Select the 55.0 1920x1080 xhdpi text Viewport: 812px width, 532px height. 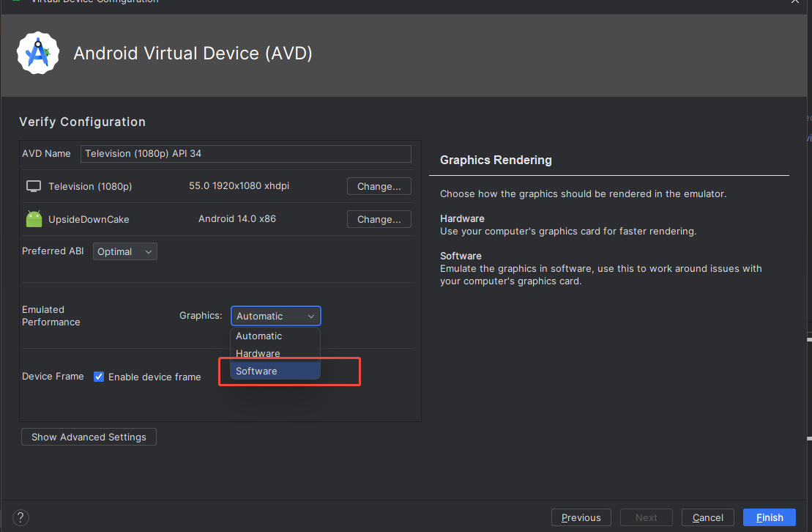click(x=239, y=185)
